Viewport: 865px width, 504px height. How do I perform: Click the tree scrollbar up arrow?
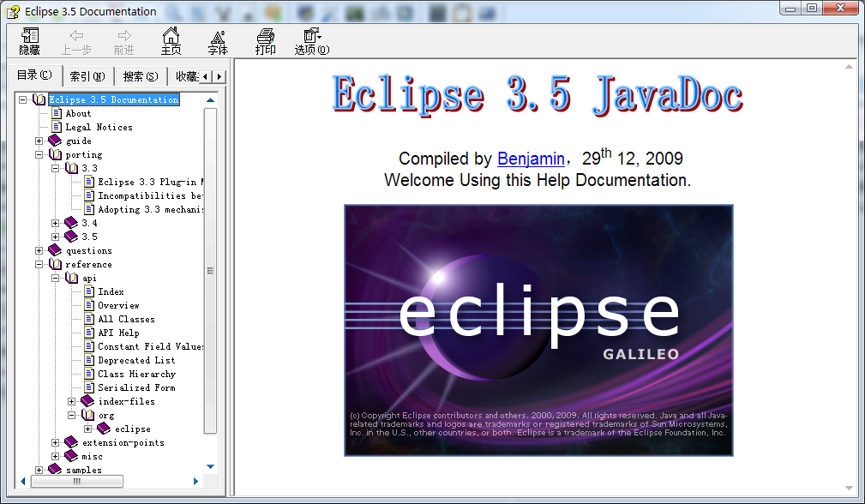[x=210, y=99]
